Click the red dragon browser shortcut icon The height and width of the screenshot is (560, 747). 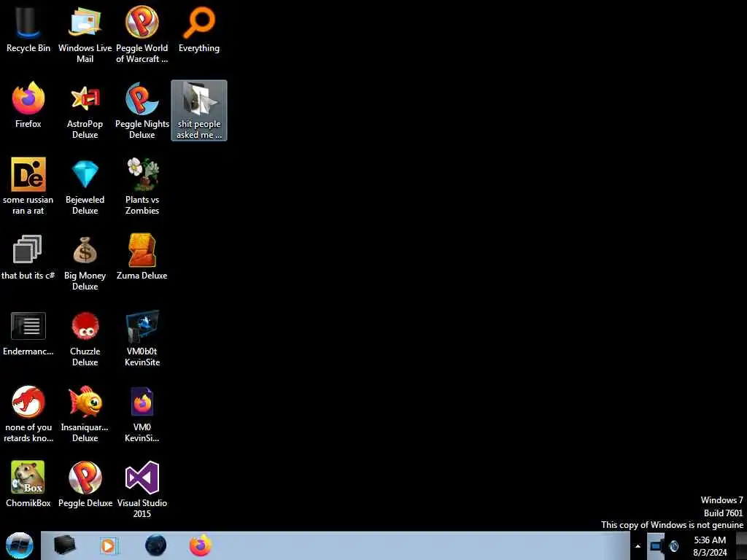(x=28, y=402)
